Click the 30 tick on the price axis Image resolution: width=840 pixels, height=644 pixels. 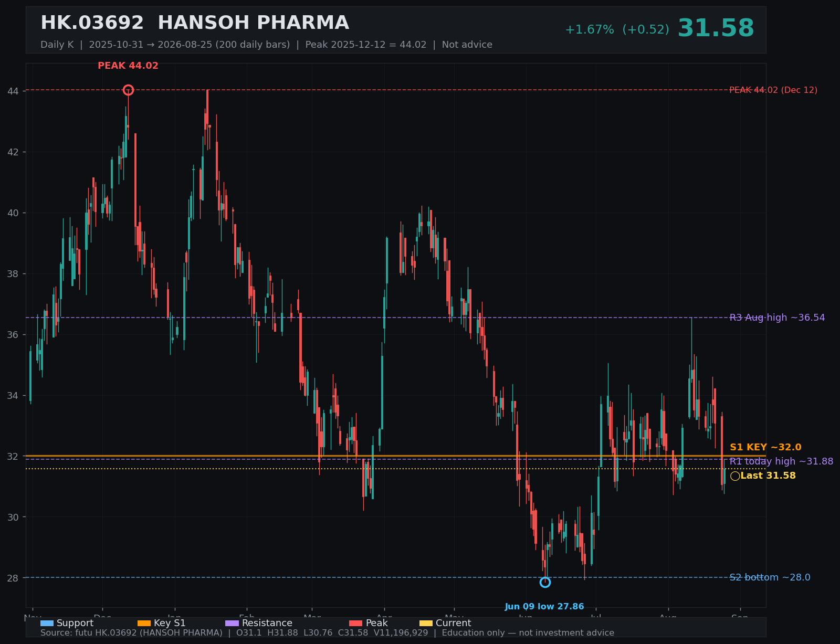(13, 518)
